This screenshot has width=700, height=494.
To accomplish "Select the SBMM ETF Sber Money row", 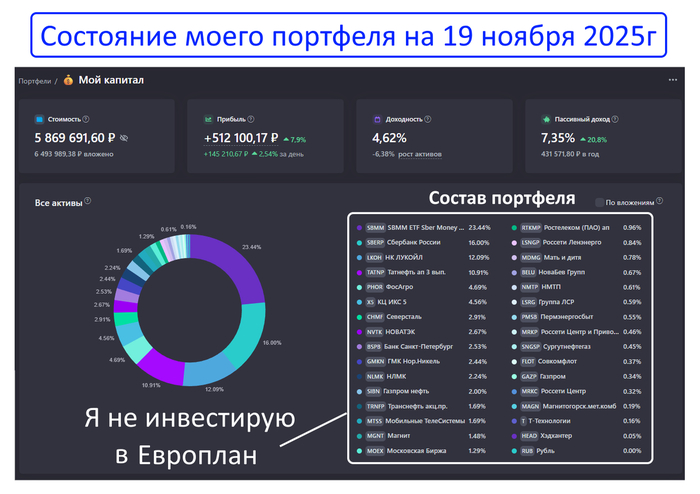I will click(430, 227).
